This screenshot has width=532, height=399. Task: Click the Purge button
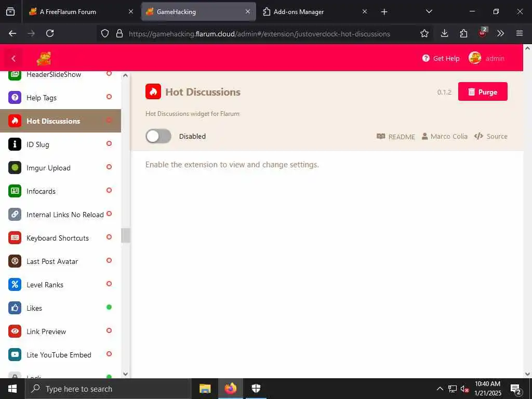click(483, 91)
